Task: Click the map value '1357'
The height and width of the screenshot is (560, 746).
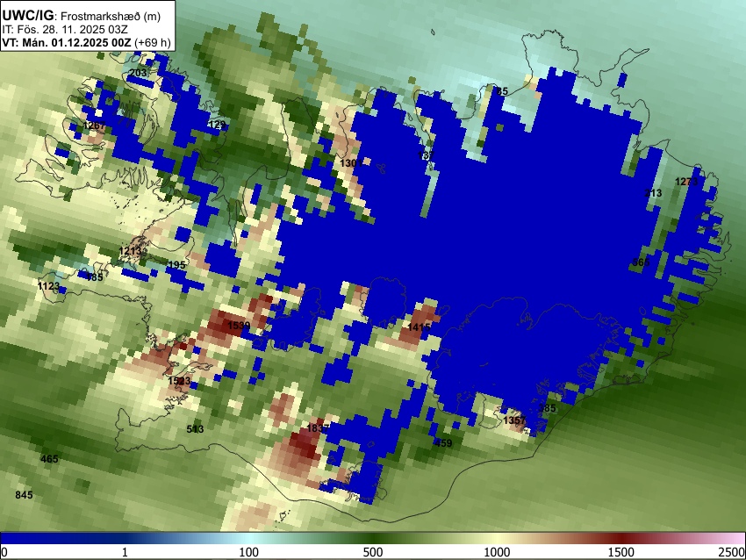Action: click(x=515, y=420)
